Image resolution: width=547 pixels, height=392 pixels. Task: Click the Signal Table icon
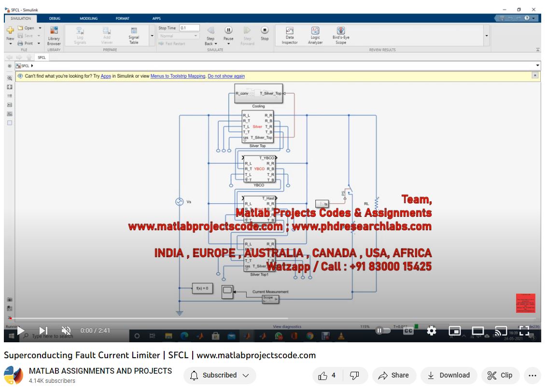tap(134, 35)
